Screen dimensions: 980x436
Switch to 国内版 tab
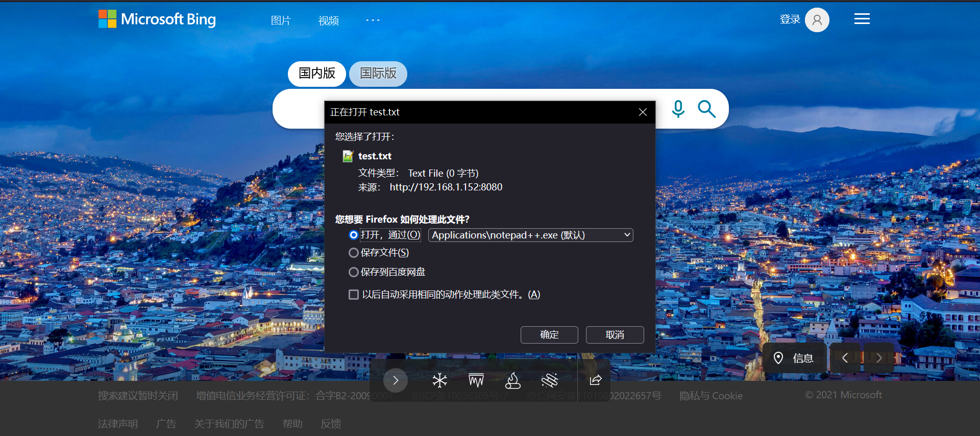click(317, 74)
